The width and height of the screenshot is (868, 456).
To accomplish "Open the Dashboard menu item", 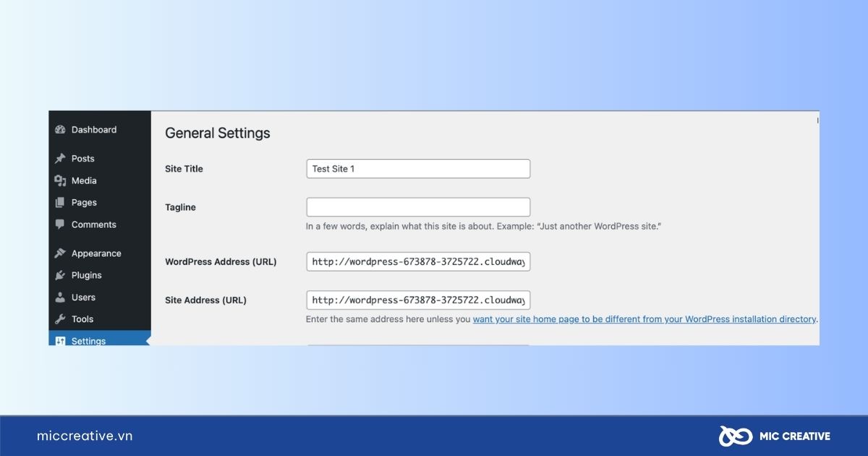I will pos(100,130).
